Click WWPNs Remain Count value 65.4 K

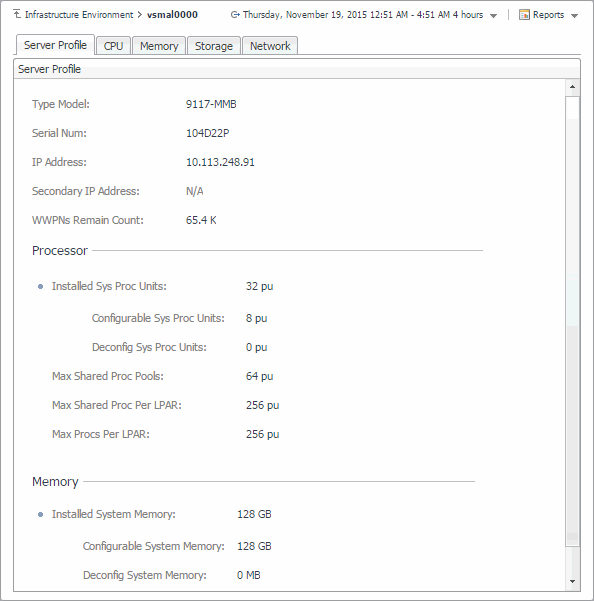(201, 220)
